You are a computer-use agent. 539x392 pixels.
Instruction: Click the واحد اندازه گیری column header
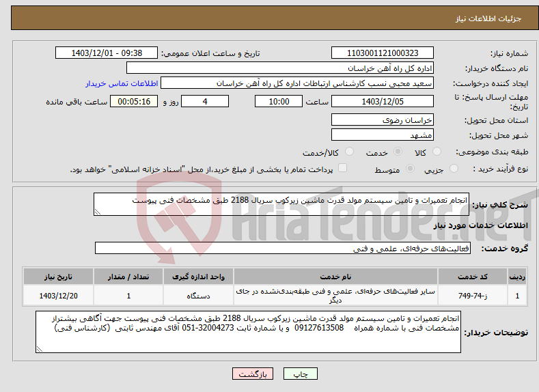[x=198, y=277]
